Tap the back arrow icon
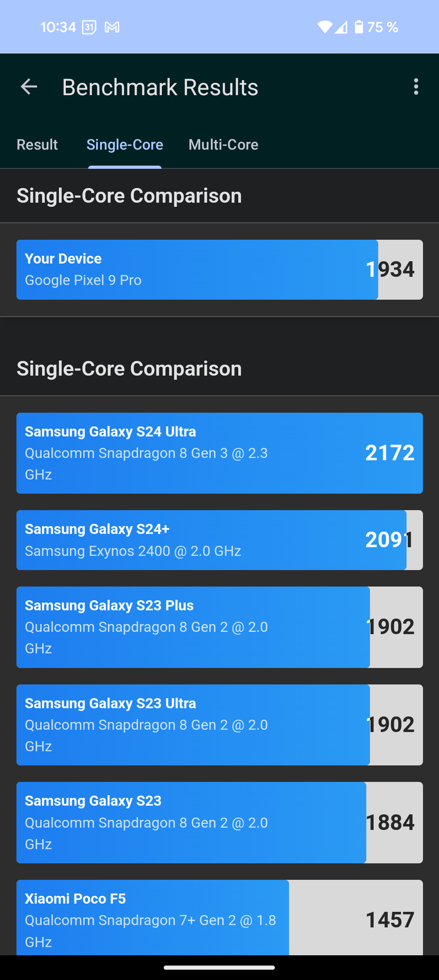The height and width of the screenshot is (980, 439). [29, 86]
